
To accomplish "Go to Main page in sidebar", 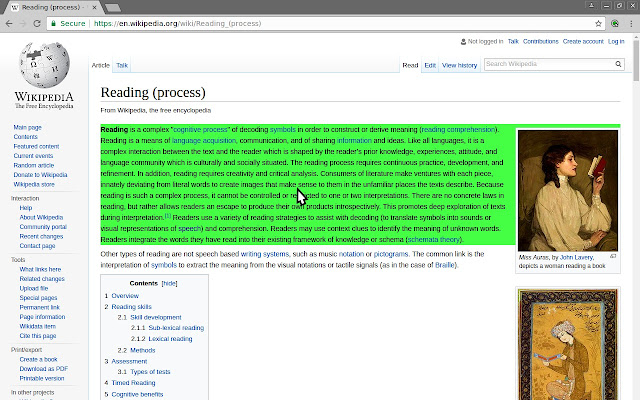I will 27,127.
